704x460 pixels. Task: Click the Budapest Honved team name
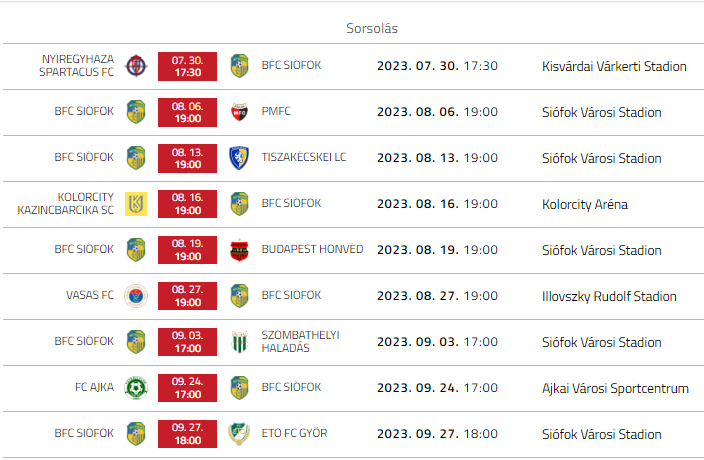(x=312, y=249)
